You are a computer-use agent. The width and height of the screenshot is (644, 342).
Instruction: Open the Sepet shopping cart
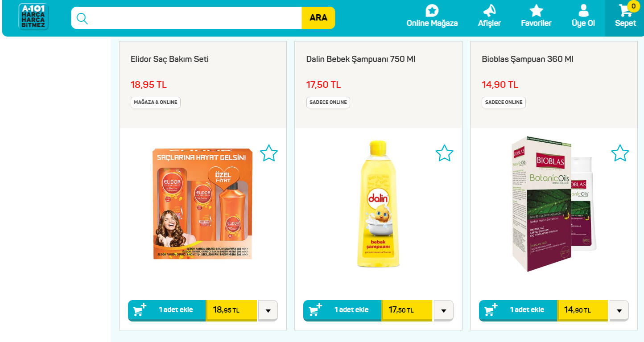[x=625, y=11]
